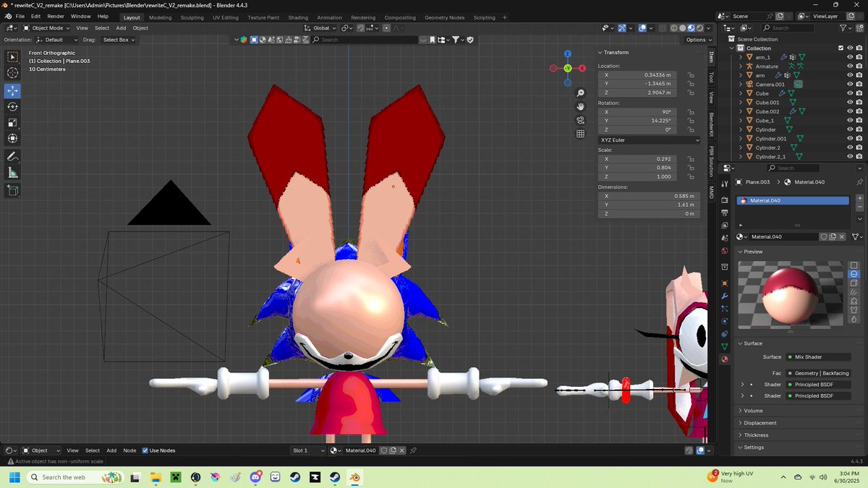The image size is (868, 488).
Task: Lock the Location X axis
Action: (691, 74)
